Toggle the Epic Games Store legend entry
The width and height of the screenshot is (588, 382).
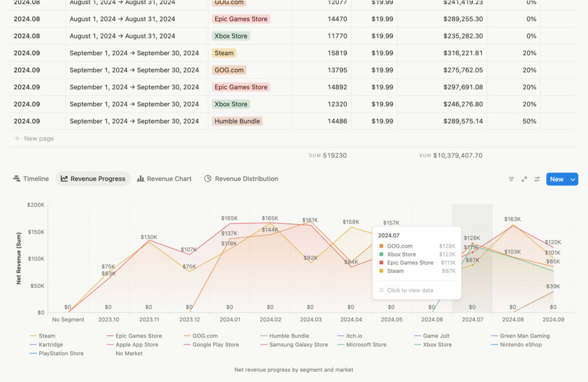tap(134, 336)
